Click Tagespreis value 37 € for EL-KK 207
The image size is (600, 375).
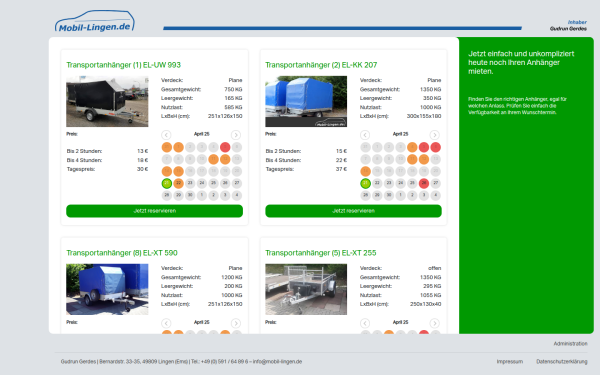(341, 169)
